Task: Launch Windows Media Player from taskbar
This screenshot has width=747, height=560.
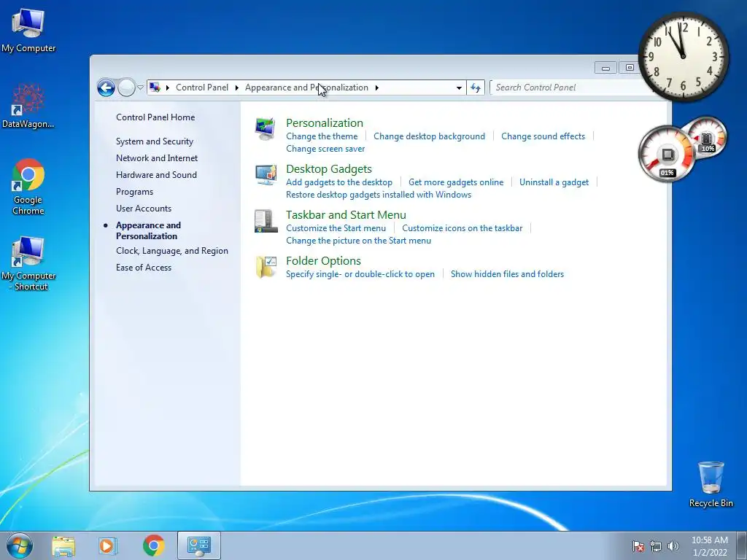Action: pyautogui.click(x=107, y=545)
